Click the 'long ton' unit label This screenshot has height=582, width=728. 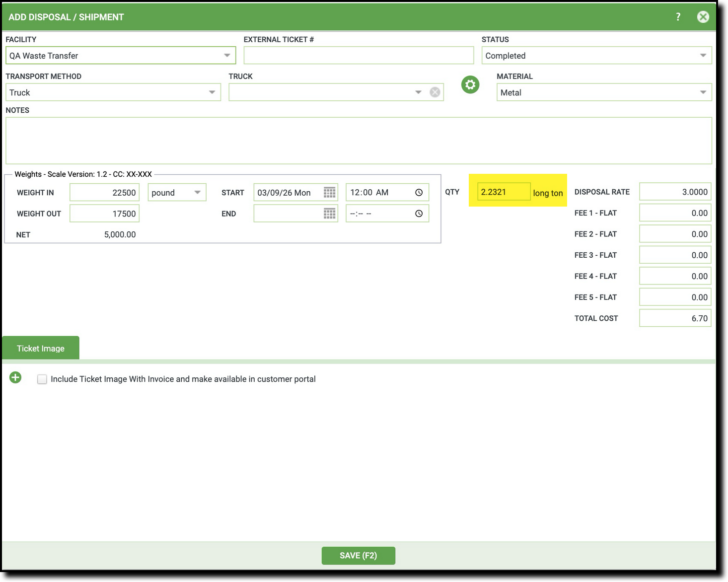coord(548,193)
